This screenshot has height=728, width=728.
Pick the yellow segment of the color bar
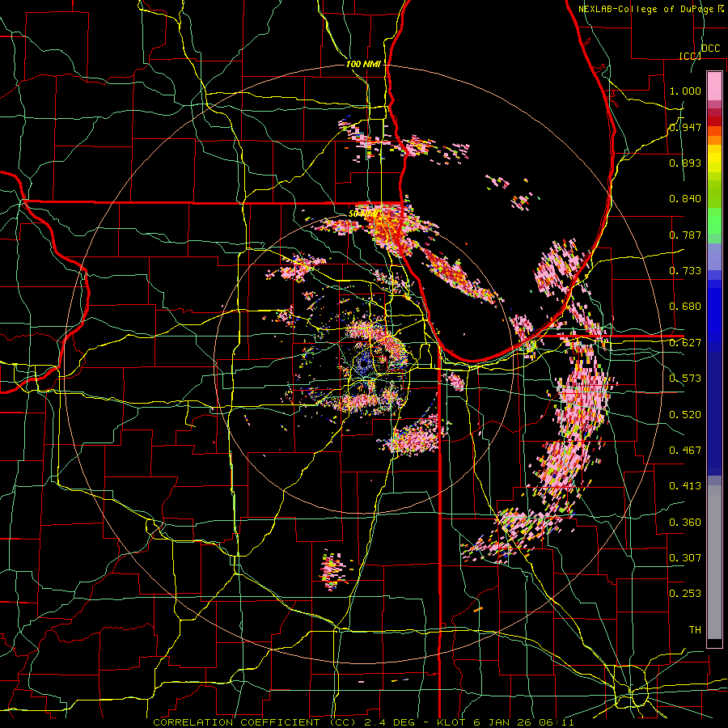point(714,159)
